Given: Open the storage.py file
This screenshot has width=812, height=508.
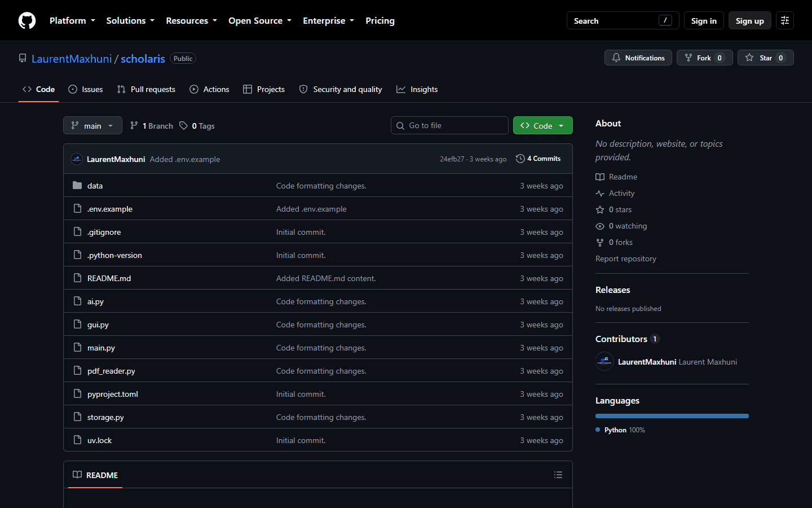Looking at the screenshot, I should coord(105,417).
